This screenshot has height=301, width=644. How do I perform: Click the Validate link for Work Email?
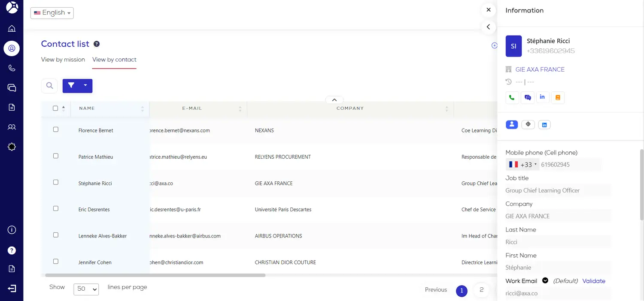594,281
